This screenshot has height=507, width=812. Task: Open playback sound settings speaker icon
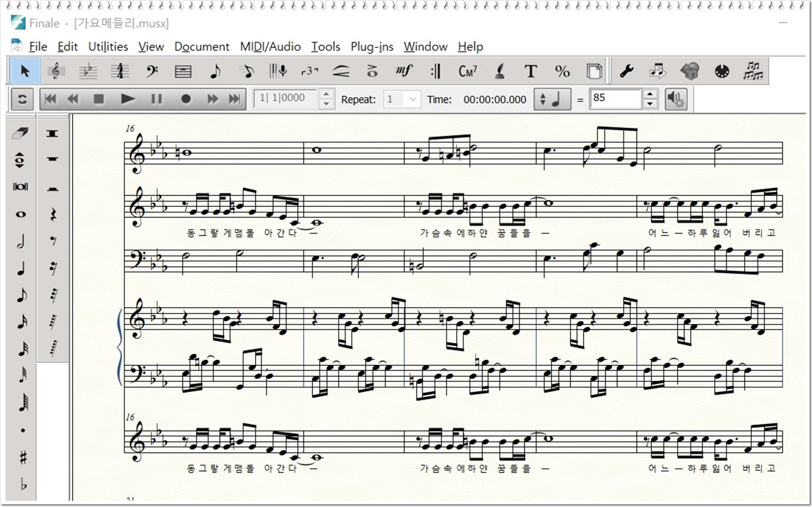coord(676,99)
